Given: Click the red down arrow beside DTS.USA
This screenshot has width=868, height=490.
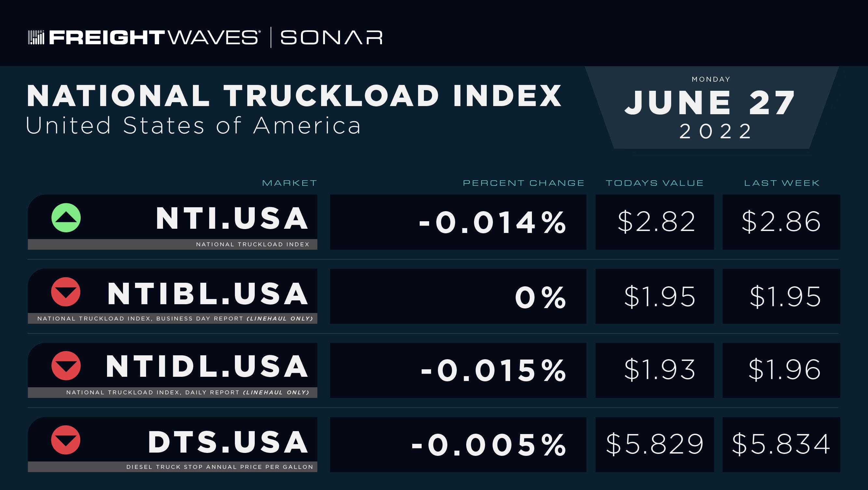Looking at the screenshot, I should click(x=66, y=440).
